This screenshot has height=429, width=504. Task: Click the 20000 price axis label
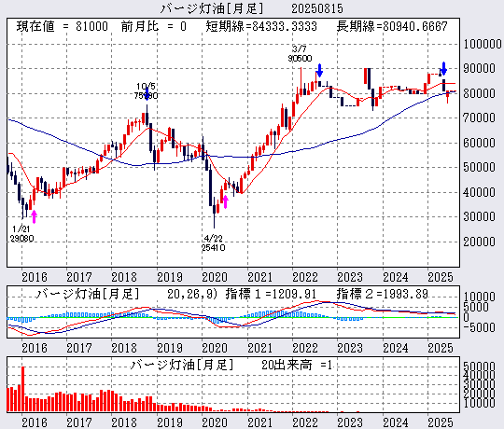(479, 242)
